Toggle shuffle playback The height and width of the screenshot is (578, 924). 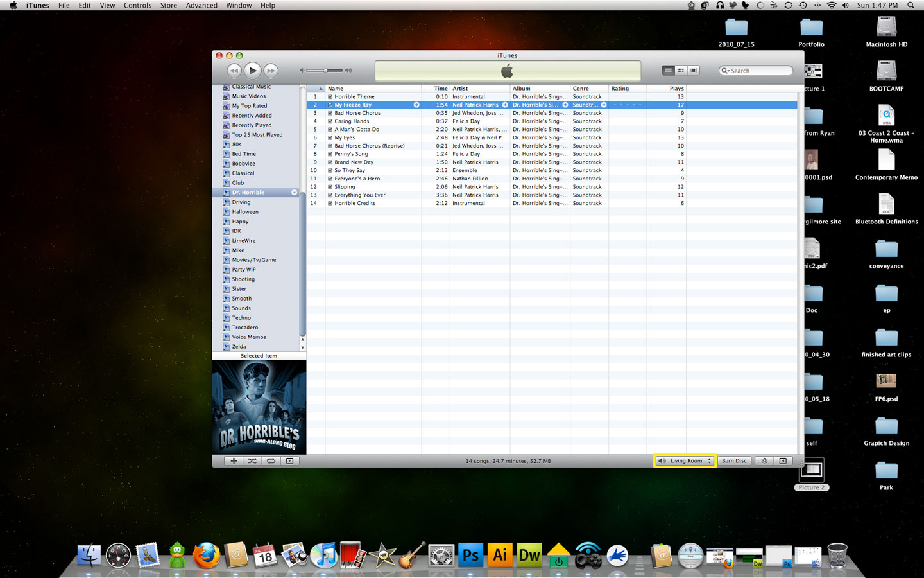[252, 460]
